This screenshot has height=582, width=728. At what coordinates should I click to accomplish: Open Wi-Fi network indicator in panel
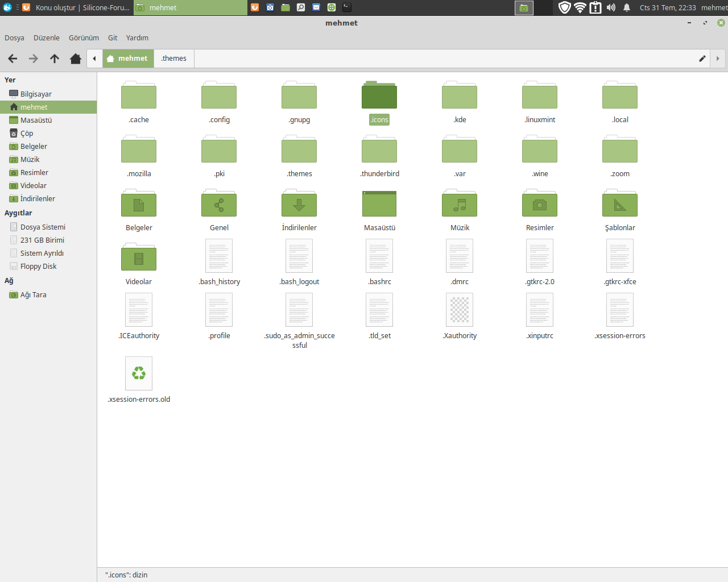[x=580, y=7]
